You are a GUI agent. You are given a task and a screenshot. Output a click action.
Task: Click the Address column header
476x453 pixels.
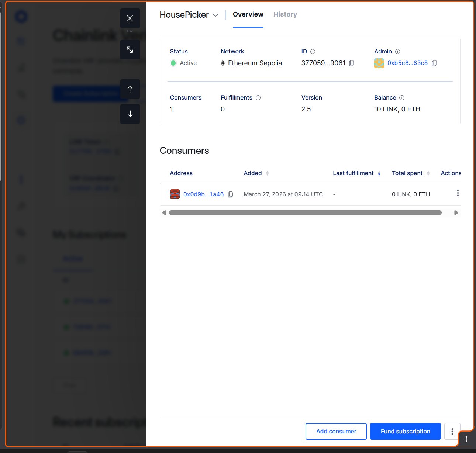click(181, 173)
